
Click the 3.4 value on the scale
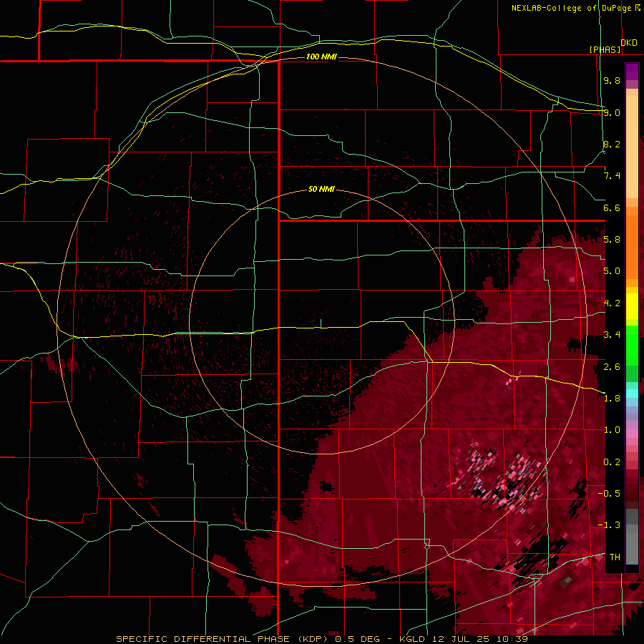[612, 335]
